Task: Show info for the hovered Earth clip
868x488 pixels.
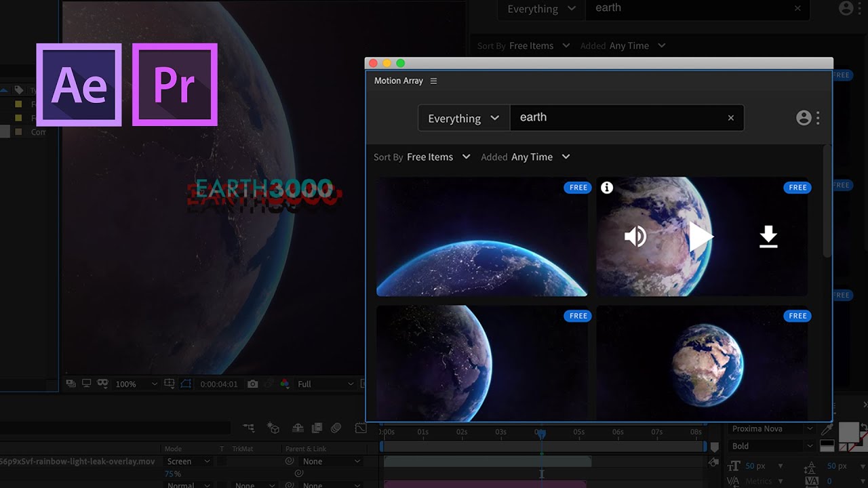Action: (607, 188)
